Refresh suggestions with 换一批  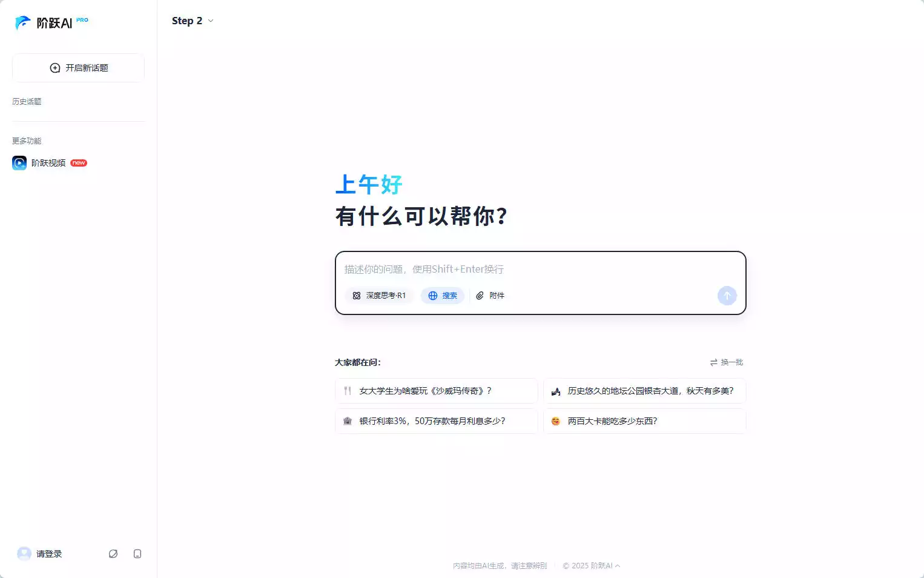pos(727,362)
